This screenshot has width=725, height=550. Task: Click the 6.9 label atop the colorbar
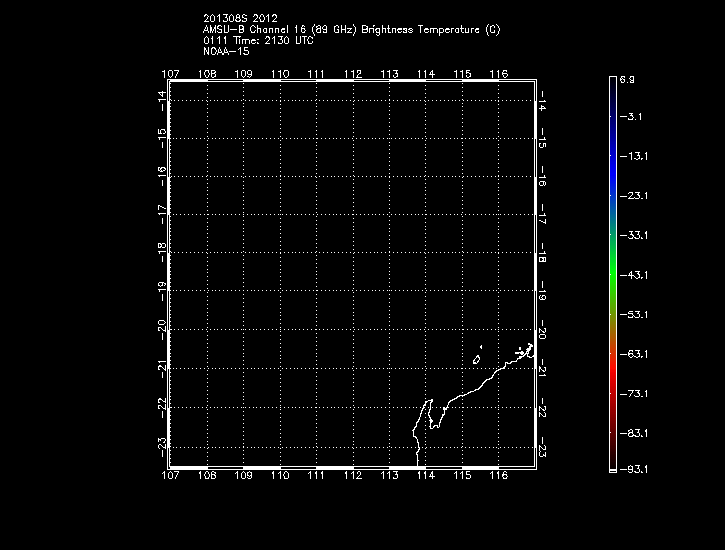coord(627,78)
